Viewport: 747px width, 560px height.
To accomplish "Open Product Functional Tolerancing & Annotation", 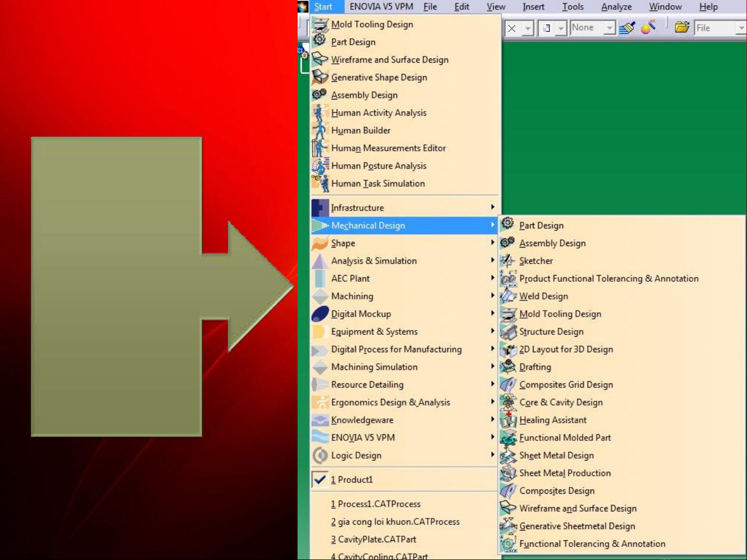I will pos(622,278).
